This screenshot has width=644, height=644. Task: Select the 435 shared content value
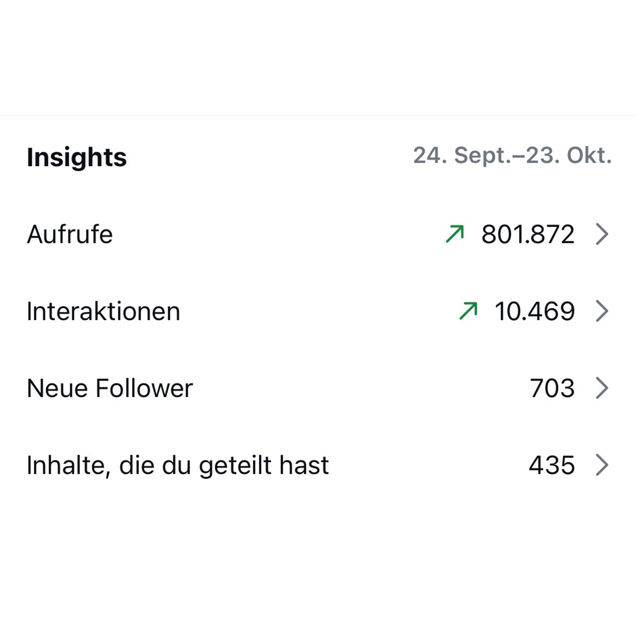552,464
